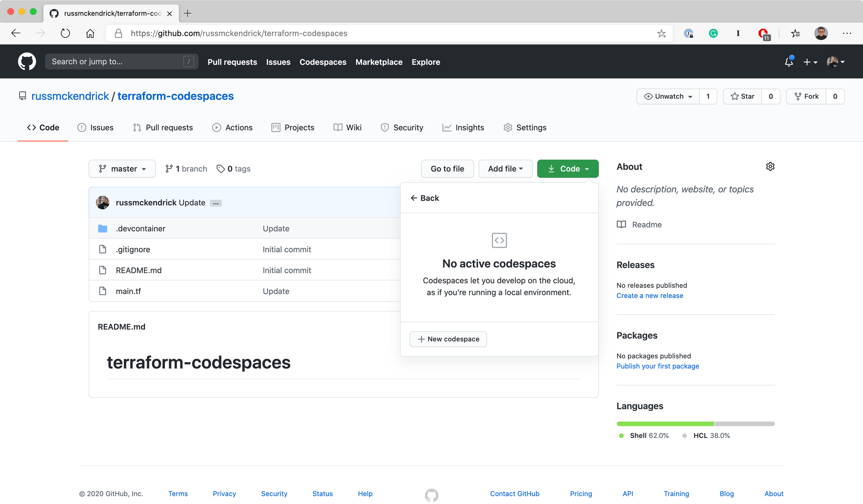Switch to the repo Security tab
The image size is (863, 504).
click(x=402, y=128)
